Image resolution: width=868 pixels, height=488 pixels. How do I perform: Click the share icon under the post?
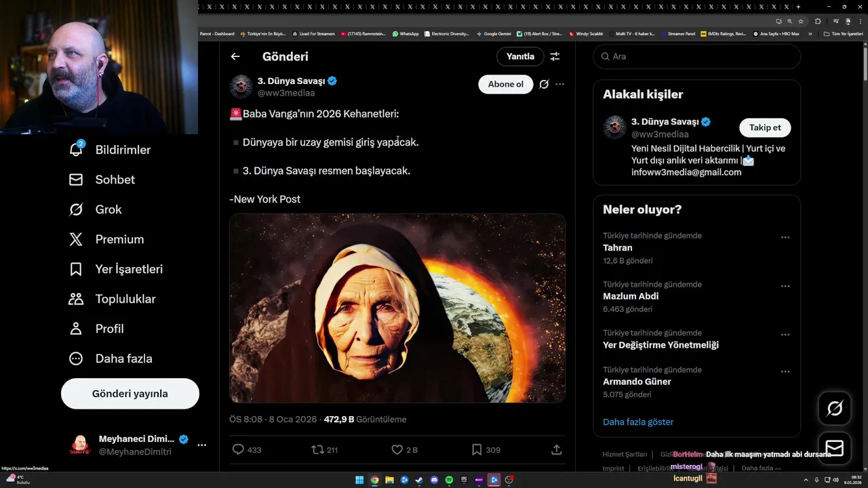click(x=557, y=449)
